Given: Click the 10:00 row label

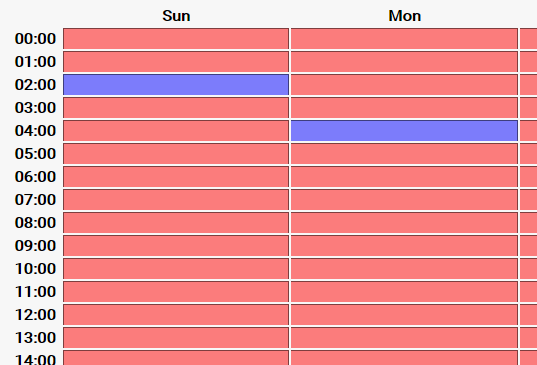Looking at the screenshot, I should click(x=35, y=268).
